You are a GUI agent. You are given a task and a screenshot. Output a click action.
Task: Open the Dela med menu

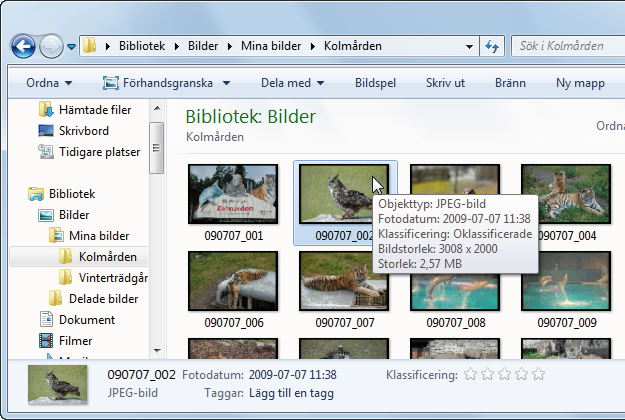tap(292, 83)
